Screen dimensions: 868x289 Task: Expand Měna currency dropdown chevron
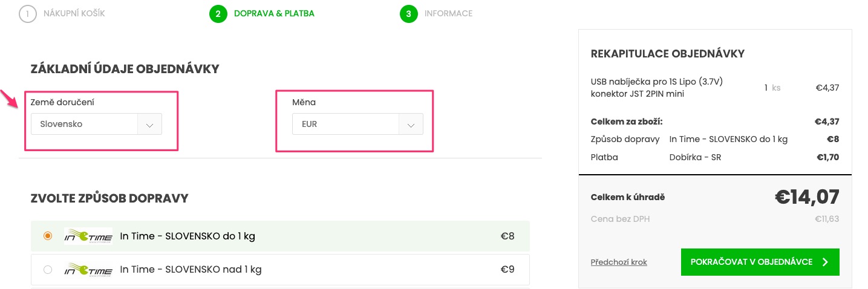[411, 125]
